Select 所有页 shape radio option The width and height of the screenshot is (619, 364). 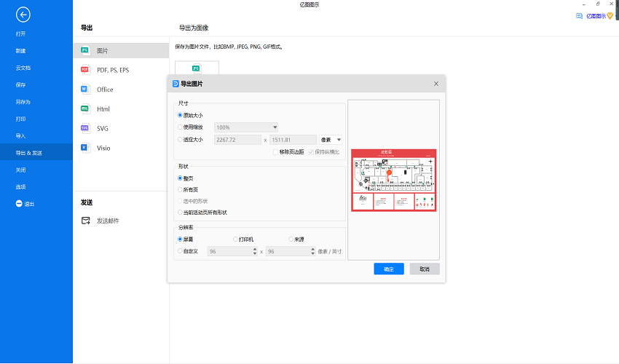181,189
